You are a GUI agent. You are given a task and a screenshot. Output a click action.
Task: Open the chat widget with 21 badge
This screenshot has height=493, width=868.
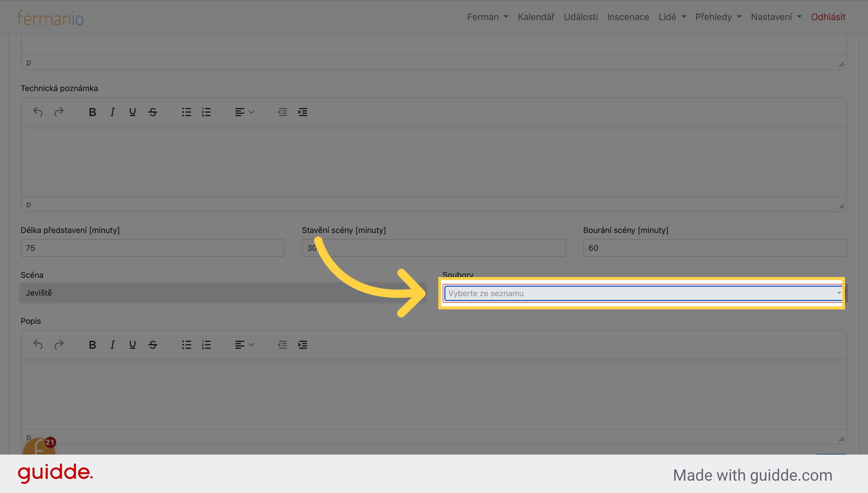tap(39, 446)
